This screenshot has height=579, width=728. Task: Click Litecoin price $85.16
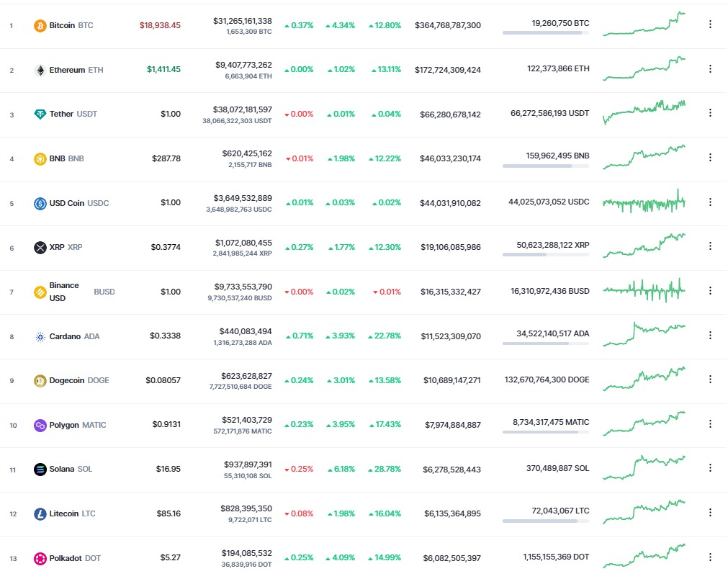coord(168,514)
